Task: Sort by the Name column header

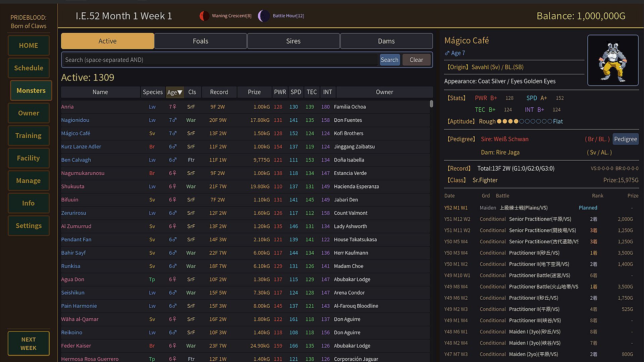Action: (100, 92)
